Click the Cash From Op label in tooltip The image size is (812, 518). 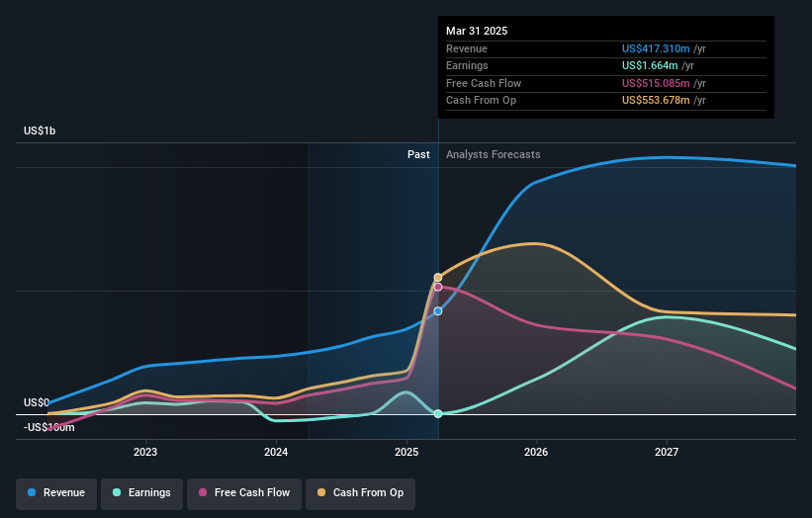click(481, 101)
